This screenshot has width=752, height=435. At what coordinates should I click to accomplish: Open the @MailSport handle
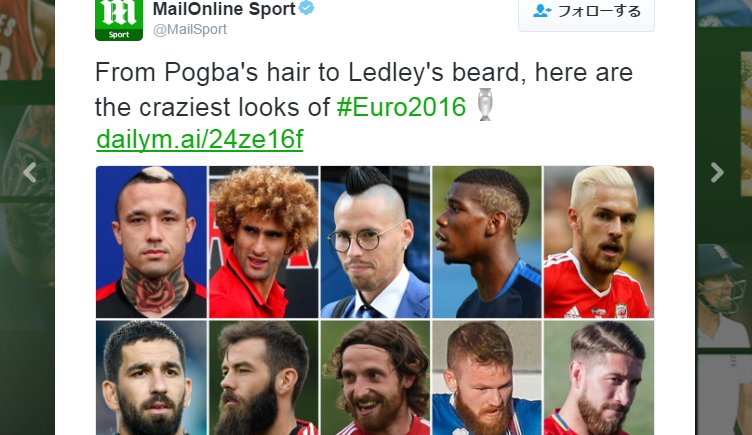click(x=190, y=29)
